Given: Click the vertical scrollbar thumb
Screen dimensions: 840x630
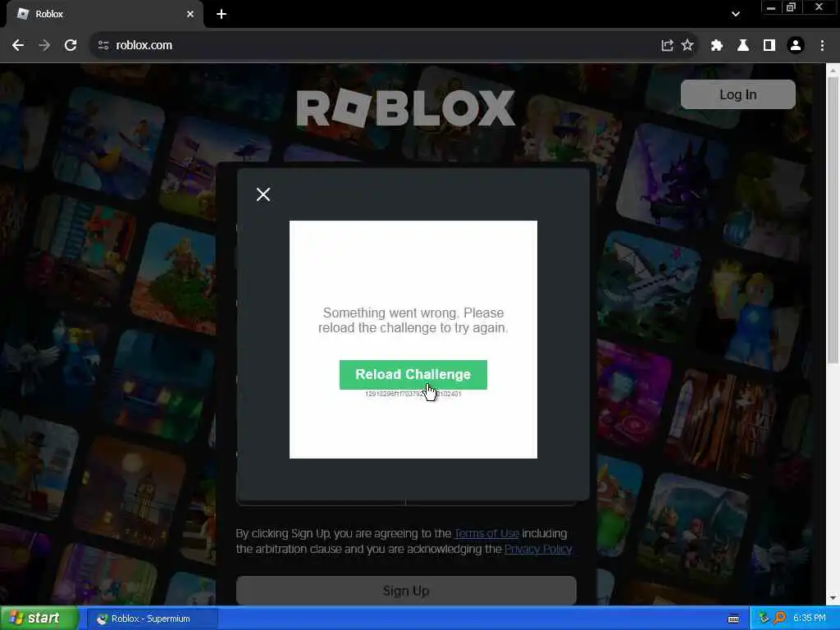Looking at the screenshot, I should tap(833, 220).
